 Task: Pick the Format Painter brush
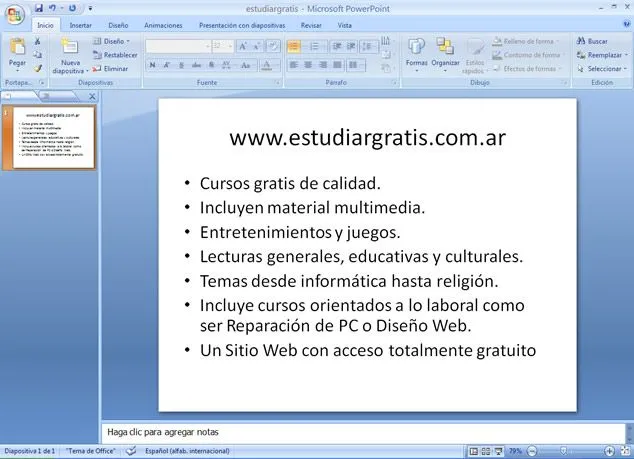38,68
